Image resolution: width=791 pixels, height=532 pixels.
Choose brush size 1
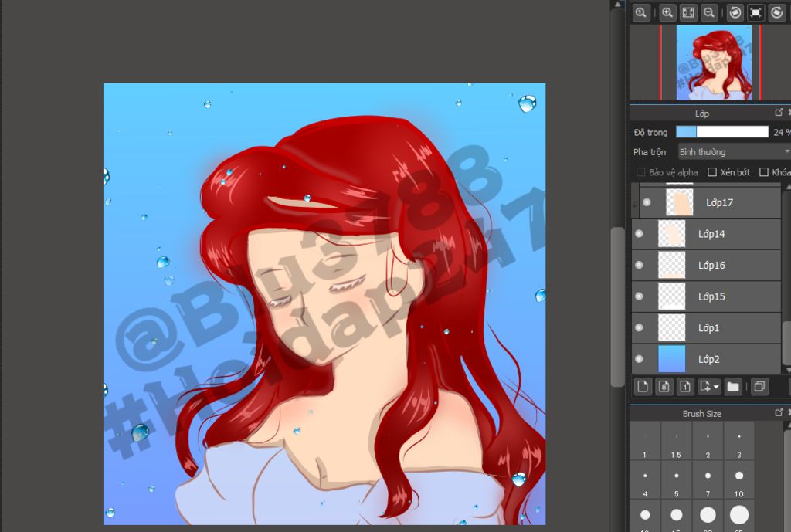click(645, 440)
